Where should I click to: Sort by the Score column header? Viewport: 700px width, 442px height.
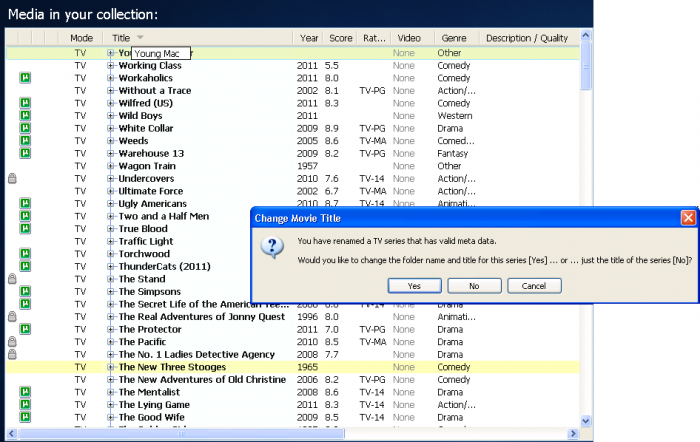click(x=341, y=38)
